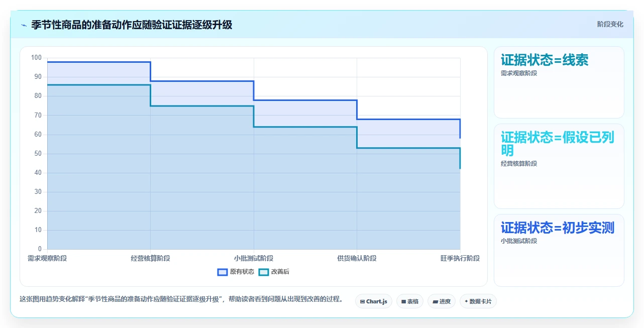644x328 pixels.
Task: Click the blue 原有状态 legend swatch
Action: pos(223,272)
